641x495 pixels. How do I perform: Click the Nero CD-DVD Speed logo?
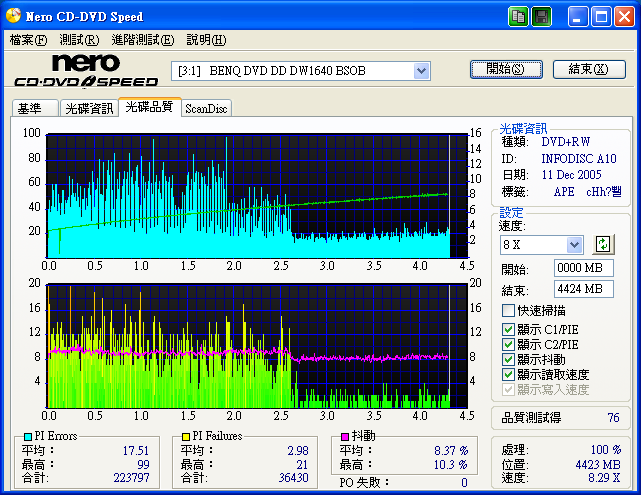click(86, 70)
